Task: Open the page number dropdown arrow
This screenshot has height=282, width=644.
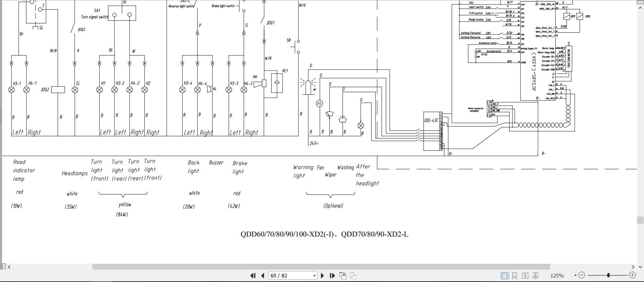Action: click(314, 275)
